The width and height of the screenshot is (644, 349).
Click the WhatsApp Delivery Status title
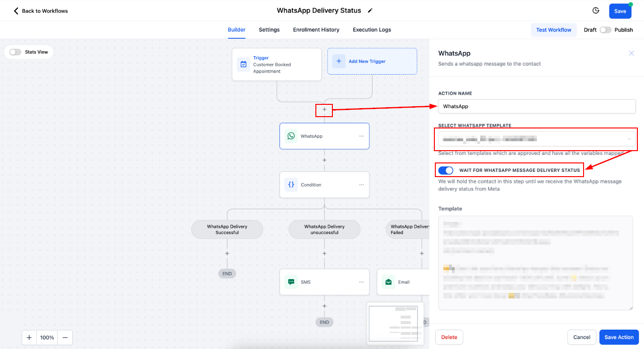(319, 10)
